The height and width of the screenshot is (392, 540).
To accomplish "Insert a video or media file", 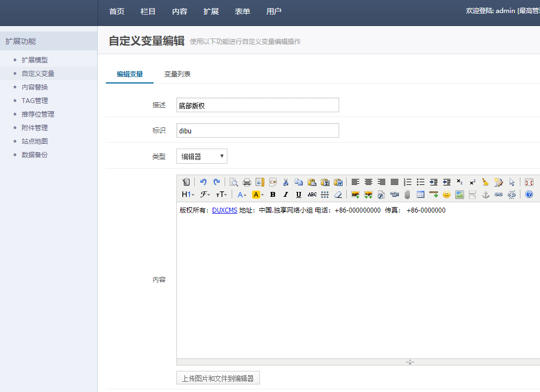I will (395, 195).
